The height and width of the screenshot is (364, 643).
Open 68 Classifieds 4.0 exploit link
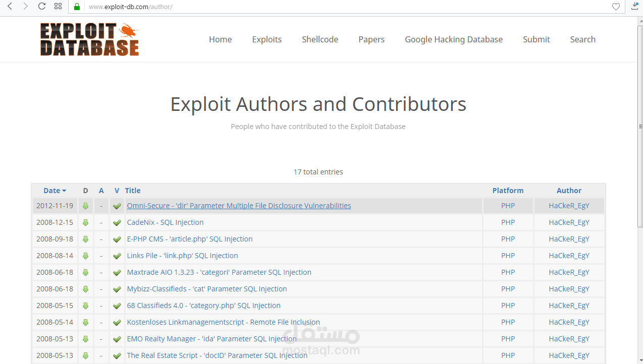pyautogui.click(x=203, y=306)
